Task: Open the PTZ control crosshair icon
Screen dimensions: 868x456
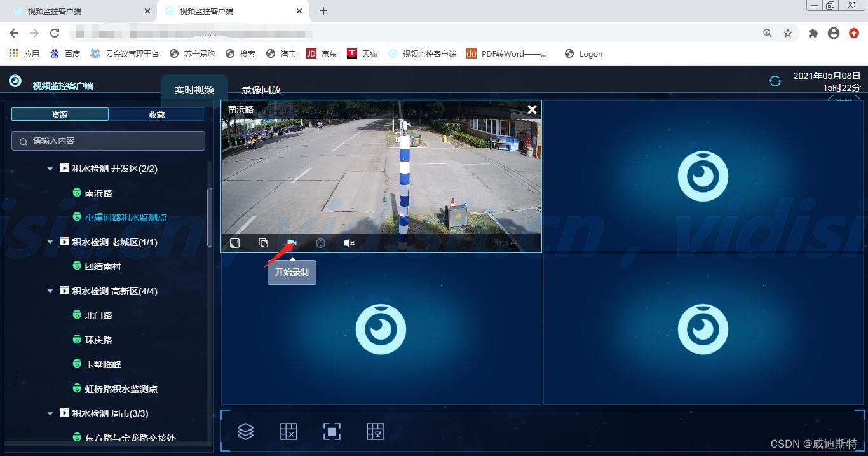Action: click(x=320, y=243)
